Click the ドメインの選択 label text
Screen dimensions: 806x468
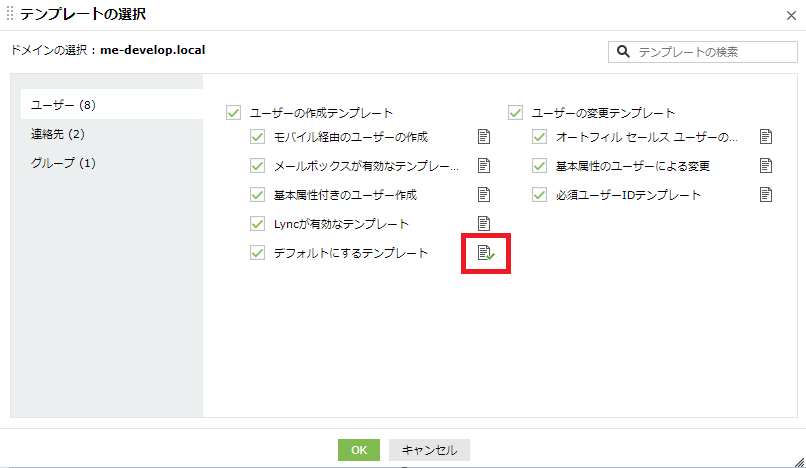48,50
